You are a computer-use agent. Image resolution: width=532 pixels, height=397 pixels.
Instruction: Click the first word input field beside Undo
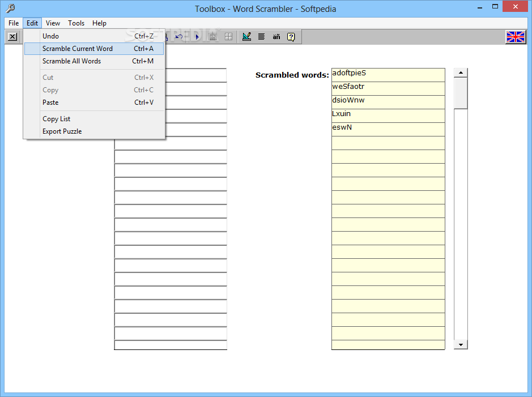(196, 75)
